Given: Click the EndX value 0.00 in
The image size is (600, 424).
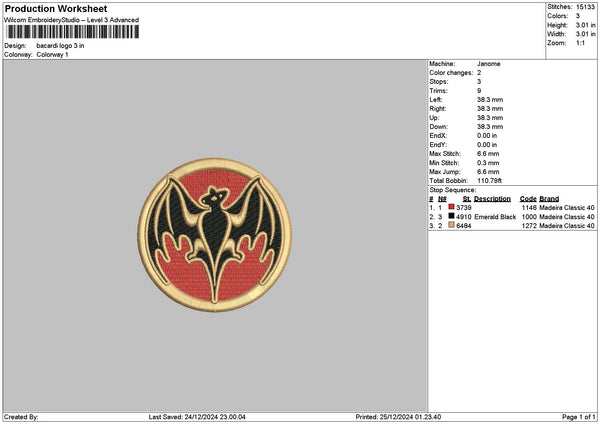Looking at the screenshot, I should coord(487,136).
